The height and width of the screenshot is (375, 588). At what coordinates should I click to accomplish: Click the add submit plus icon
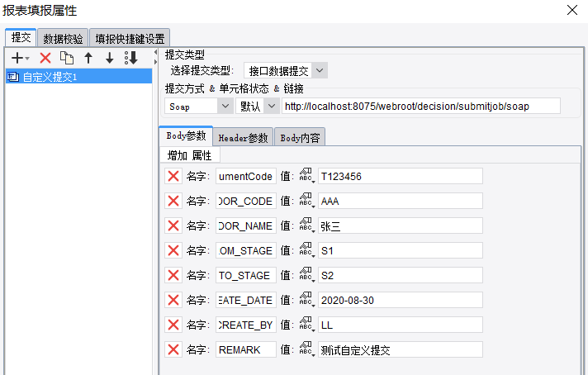click(x=17, y=58)
